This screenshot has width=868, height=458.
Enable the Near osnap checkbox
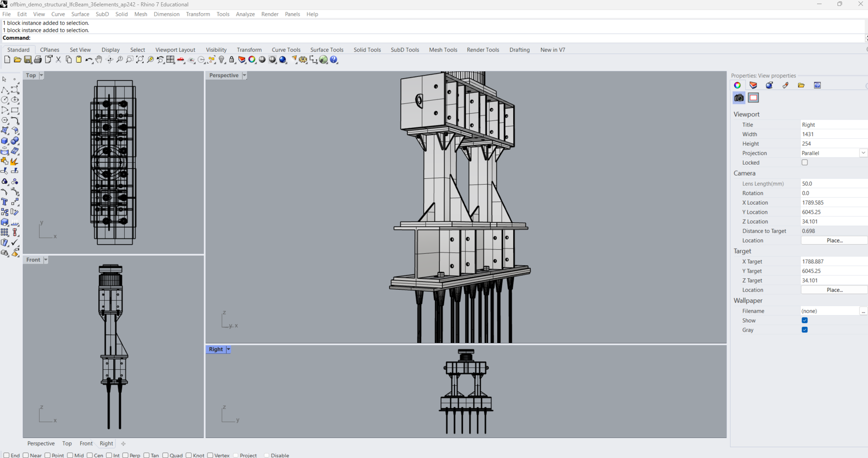[x=26, y=455]
